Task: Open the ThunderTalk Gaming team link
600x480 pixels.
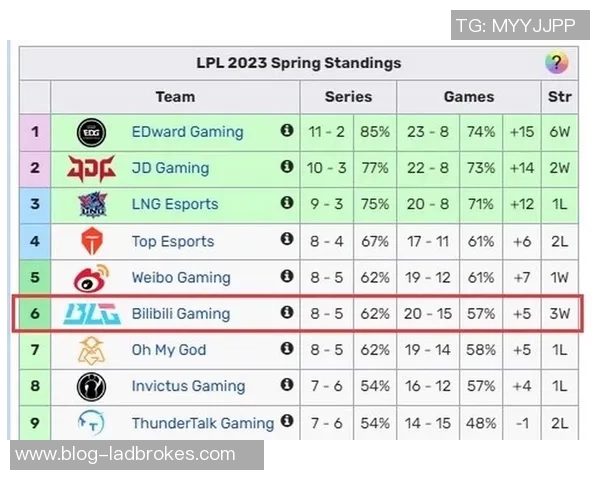Action: [202, 423]
